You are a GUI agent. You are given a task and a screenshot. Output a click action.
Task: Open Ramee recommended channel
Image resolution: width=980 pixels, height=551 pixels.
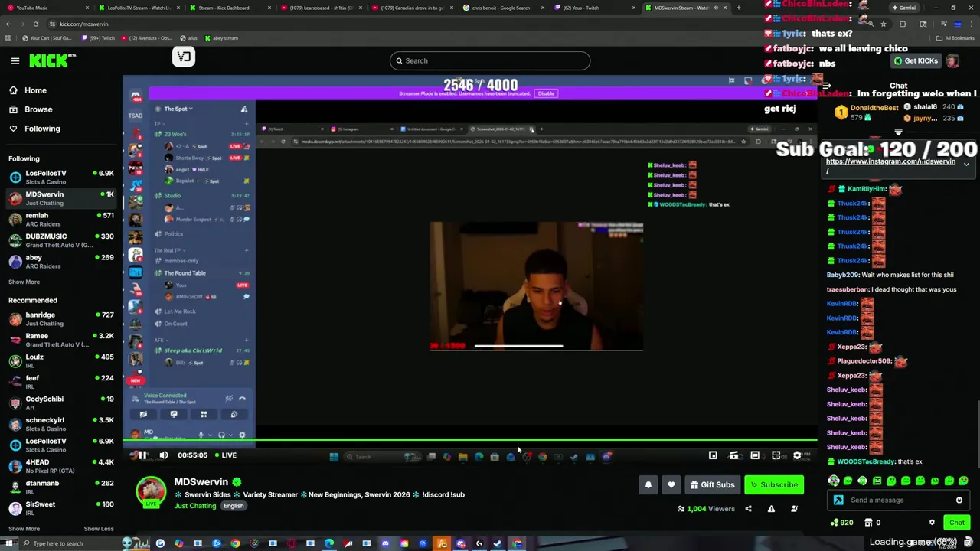(x=61, y=340)
